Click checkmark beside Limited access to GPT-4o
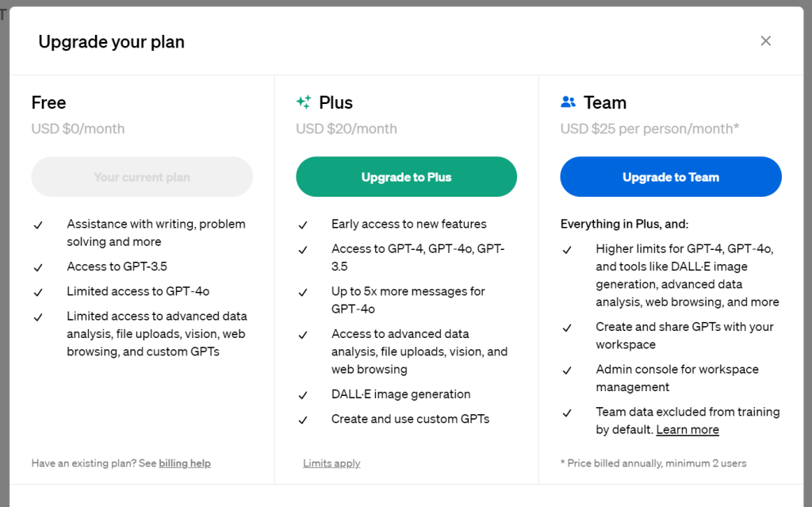812x507 pixels. (38, 293)
